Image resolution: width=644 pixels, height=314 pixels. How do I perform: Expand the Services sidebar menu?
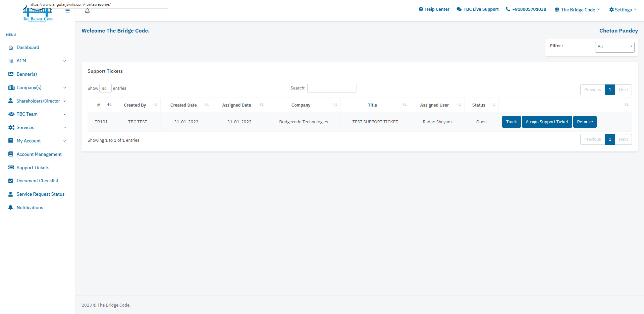(37, 127)
